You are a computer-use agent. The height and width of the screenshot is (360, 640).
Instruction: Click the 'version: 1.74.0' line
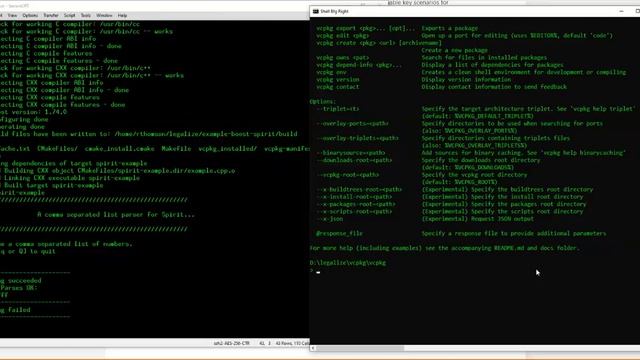point(33,112)
